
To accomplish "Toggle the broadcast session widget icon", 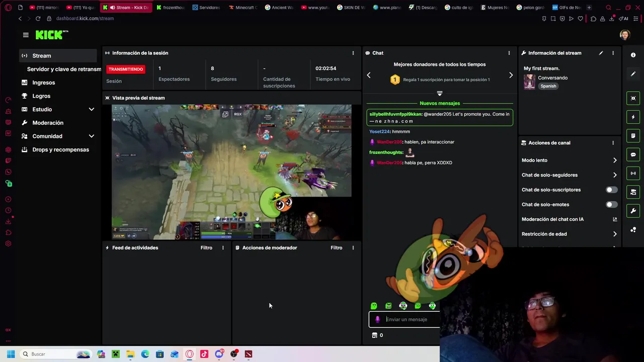I will click(633, 173).
